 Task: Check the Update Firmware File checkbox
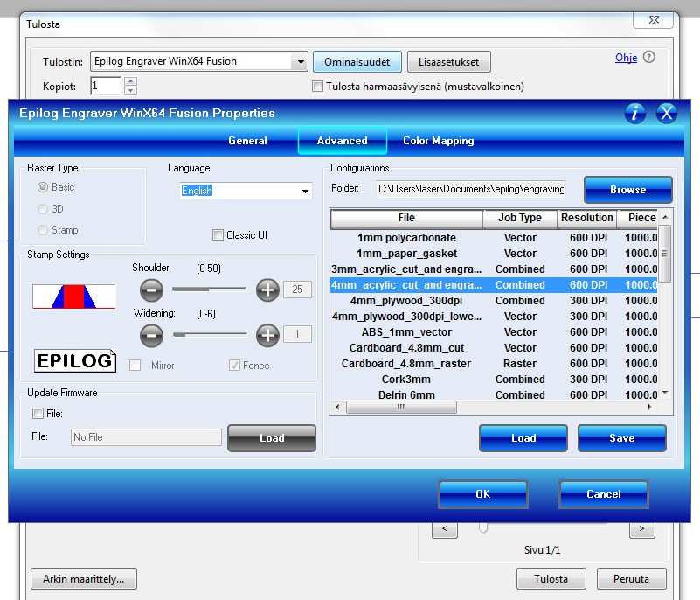point(38,413)
